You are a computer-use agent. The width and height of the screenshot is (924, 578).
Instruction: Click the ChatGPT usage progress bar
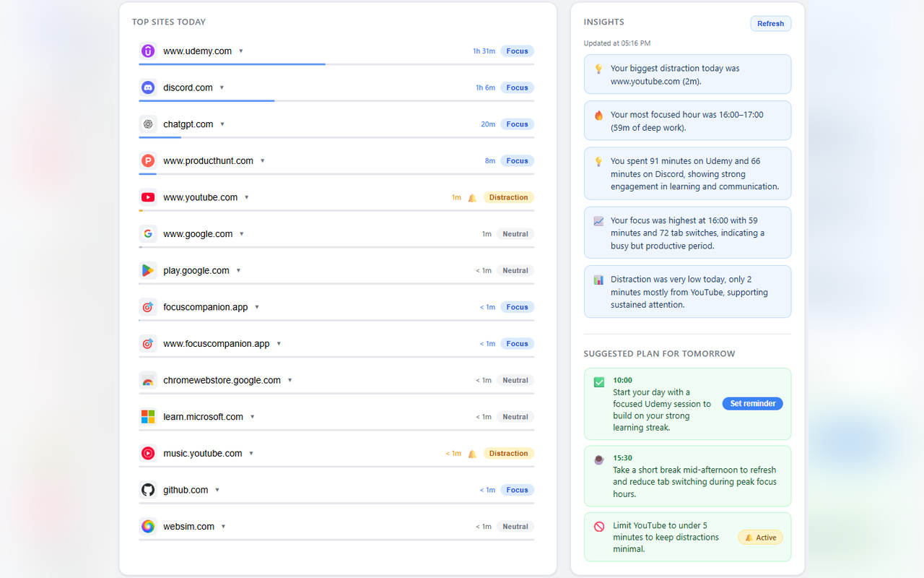point(336,137)
